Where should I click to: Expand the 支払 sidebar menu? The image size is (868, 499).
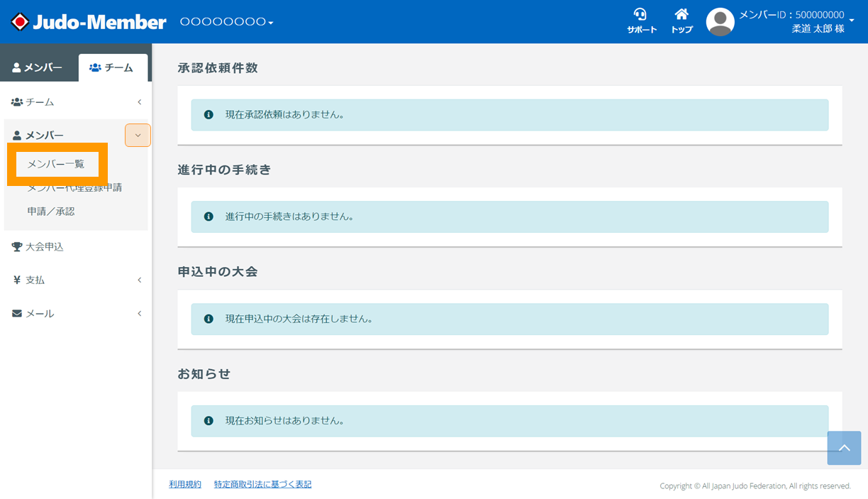pyautogui.click(x=76, y=280)
